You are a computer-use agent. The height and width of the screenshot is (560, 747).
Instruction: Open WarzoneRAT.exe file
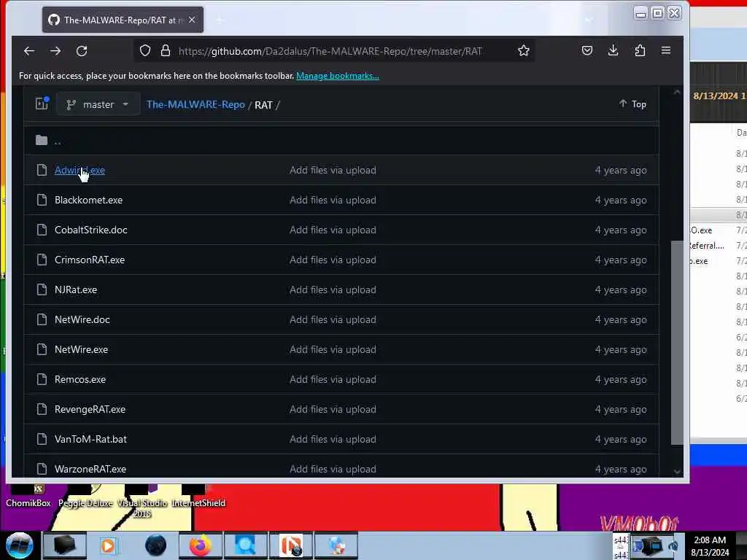(90, 469)
